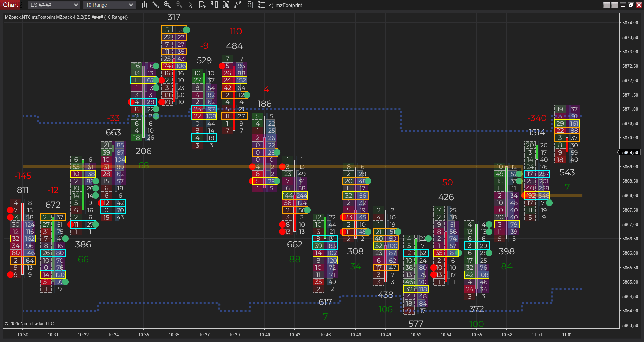Click the green delta value 106
The image size is (644, 342).
[385, 309]
